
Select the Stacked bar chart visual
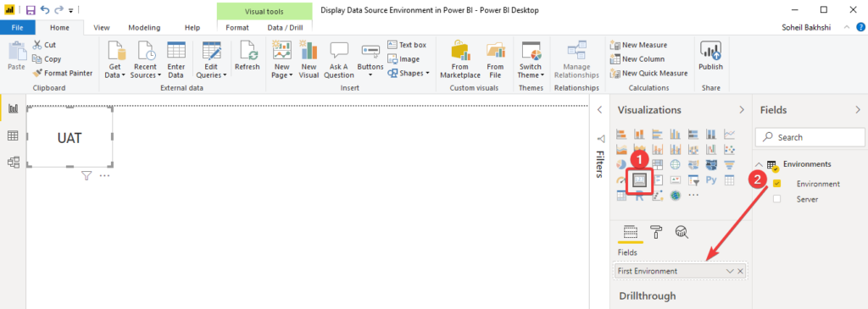click(621, 134)
